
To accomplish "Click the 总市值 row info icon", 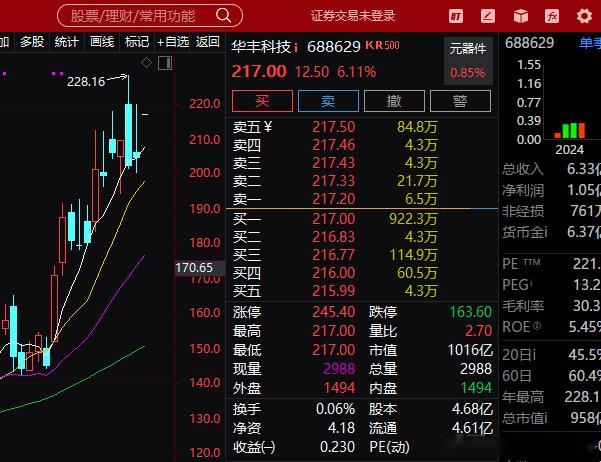I will (546, 418).
